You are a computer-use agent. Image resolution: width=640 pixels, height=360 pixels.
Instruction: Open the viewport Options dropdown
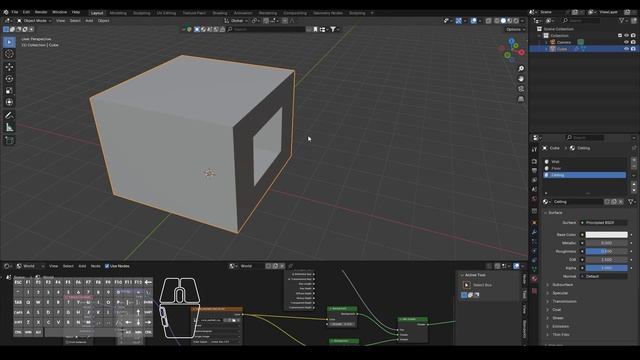click(515, 29)
